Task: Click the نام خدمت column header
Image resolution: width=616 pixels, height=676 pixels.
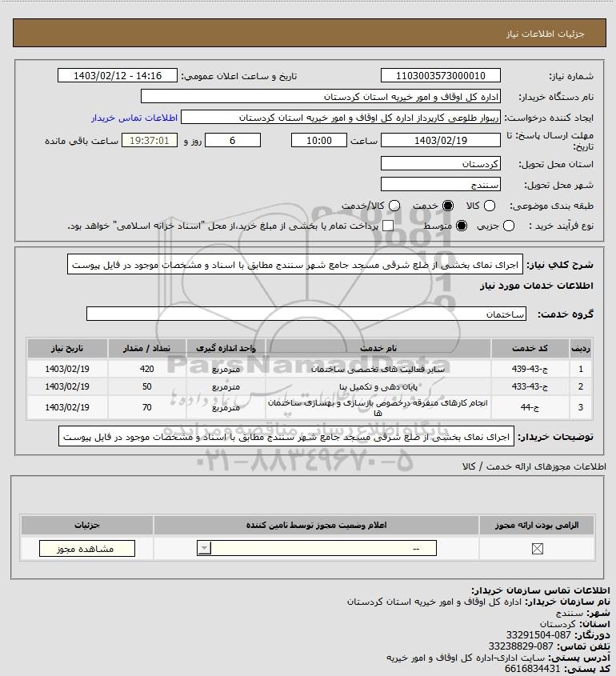Action: pyautogui.click(x=378, y=348)
